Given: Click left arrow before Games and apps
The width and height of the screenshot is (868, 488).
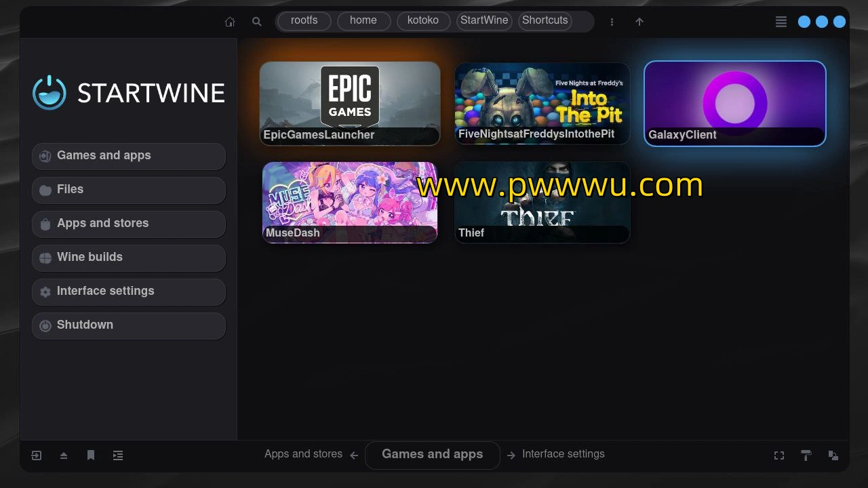Looking at the screenshot, I should pyautogui.click(x=354, y=455).
